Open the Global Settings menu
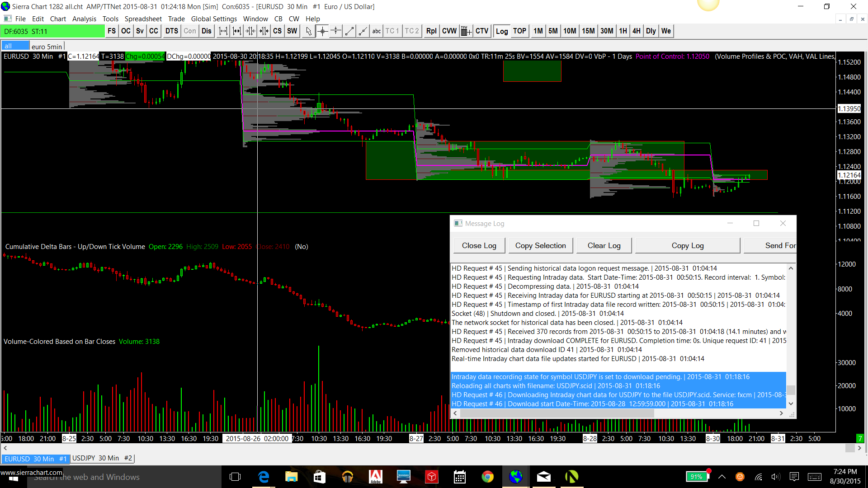This screenshot has height=488, width=868. (x=214, y=19)
